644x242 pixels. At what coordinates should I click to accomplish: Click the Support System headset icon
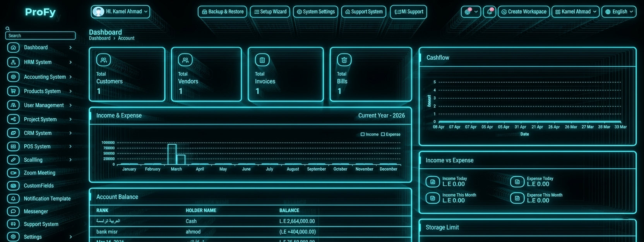click(x=13, y=224)
